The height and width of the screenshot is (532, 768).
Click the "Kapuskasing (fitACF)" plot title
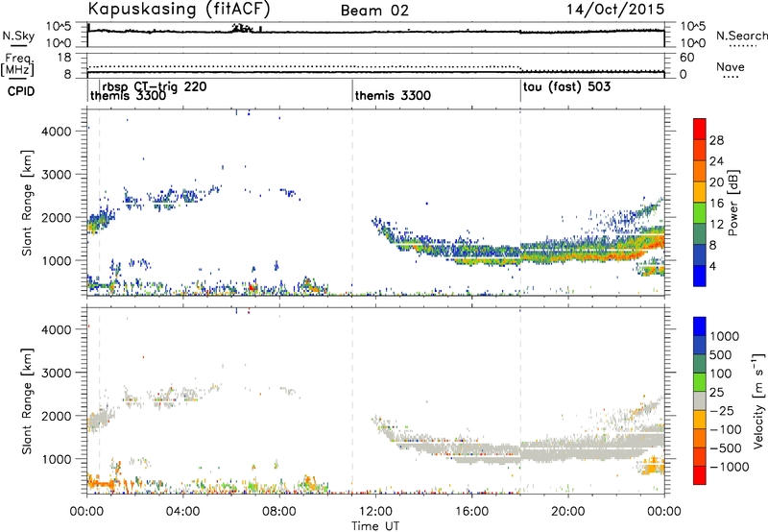coord(179,9)
